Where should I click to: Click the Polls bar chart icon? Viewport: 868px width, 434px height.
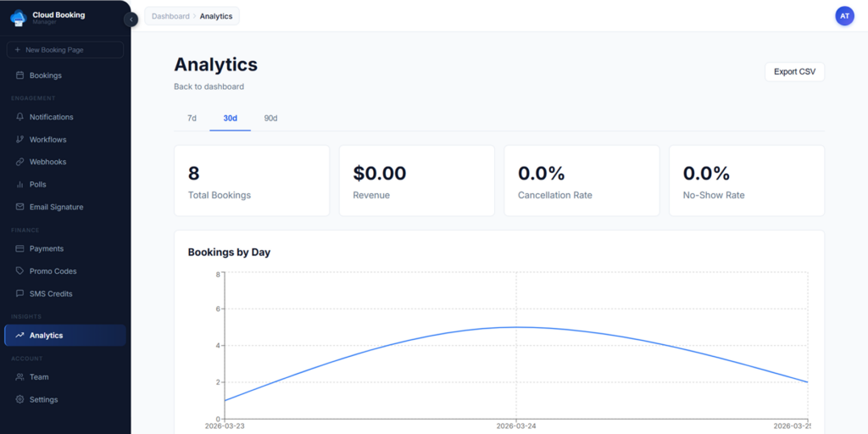pyautogui.click(x=19, y=185)
